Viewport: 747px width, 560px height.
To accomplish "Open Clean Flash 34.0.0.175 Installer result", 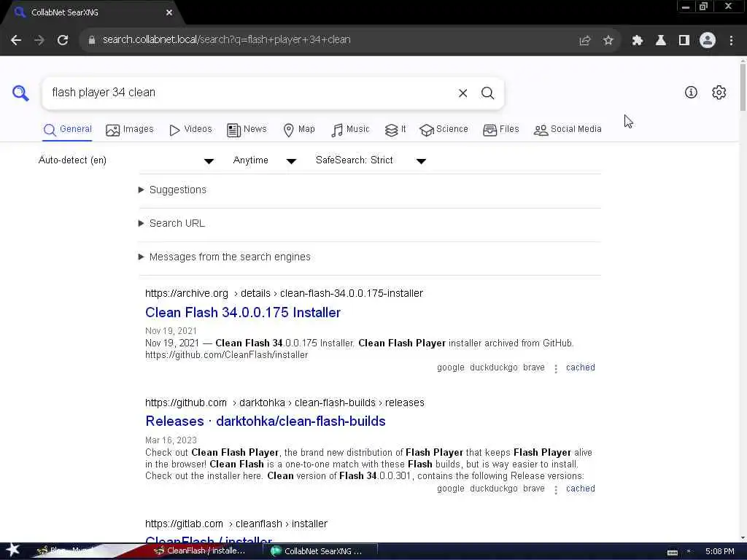I will pos(243,312).
